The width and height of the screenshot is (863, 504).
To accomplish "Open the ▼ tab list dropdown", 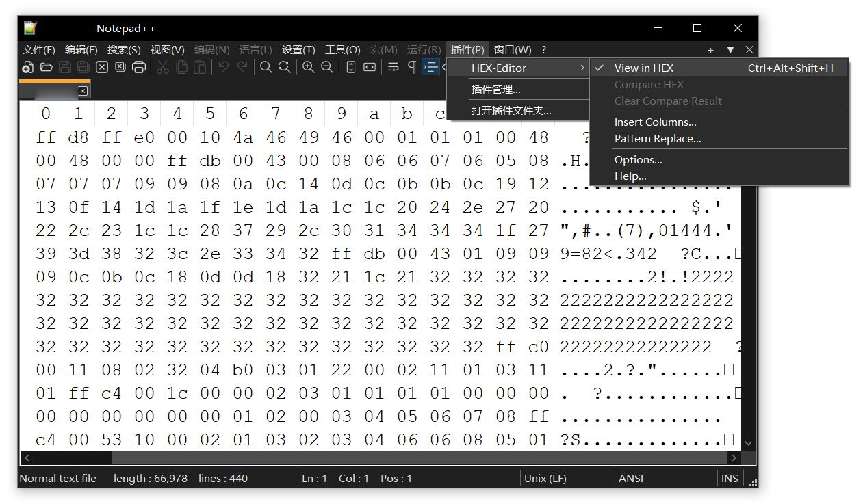I will click(730, 50).
